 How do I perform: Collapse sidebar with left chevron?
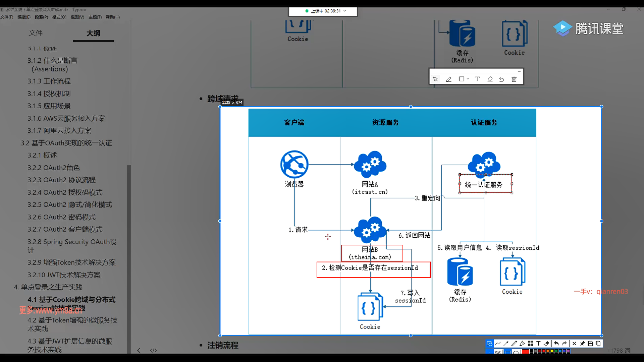[x=139, y=350]
